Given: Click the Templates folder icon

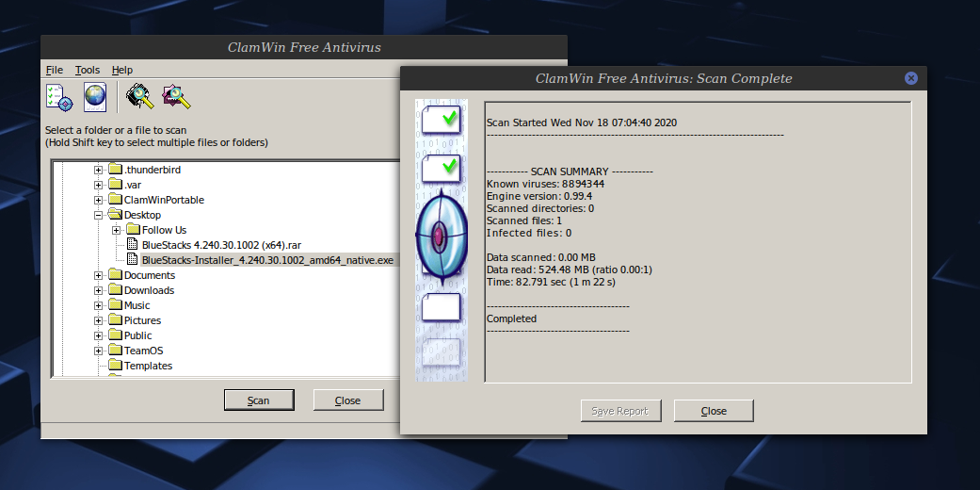Looking at the screenshot, I should click(115, 365).
